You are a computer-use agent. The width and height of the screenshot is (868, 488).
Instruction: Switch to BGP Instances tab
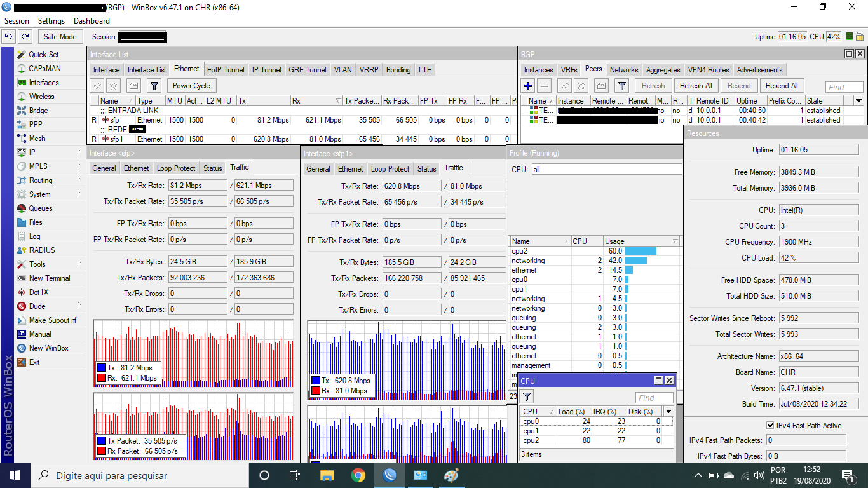tap(538, 70)
